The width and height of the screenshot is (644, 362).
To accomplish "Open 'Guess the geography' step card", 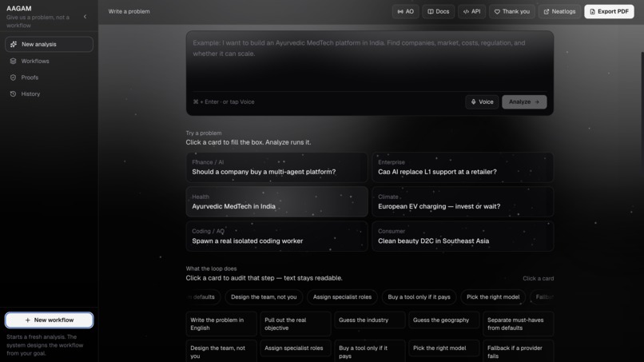I will pos(444,320).
